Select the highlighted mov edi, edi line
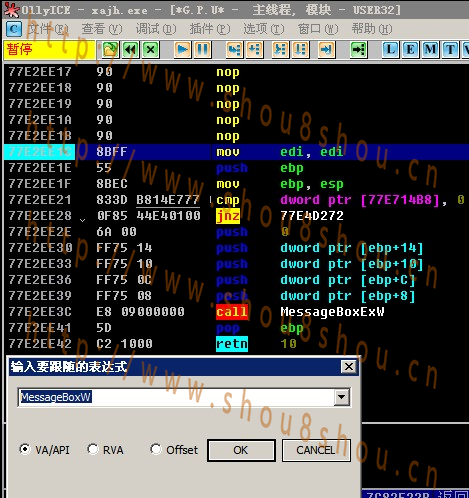 coord(236,152)
